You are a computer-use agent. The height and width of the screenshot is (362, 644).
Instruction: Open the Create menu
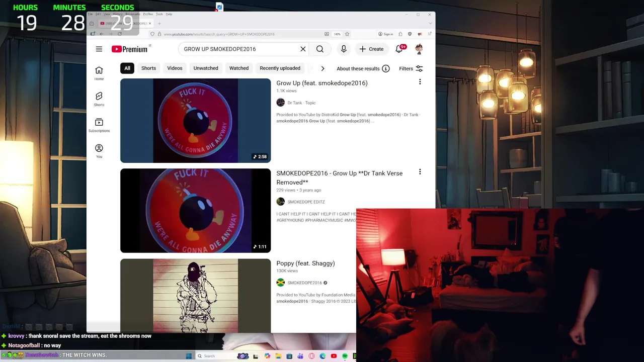click(371, 49)
